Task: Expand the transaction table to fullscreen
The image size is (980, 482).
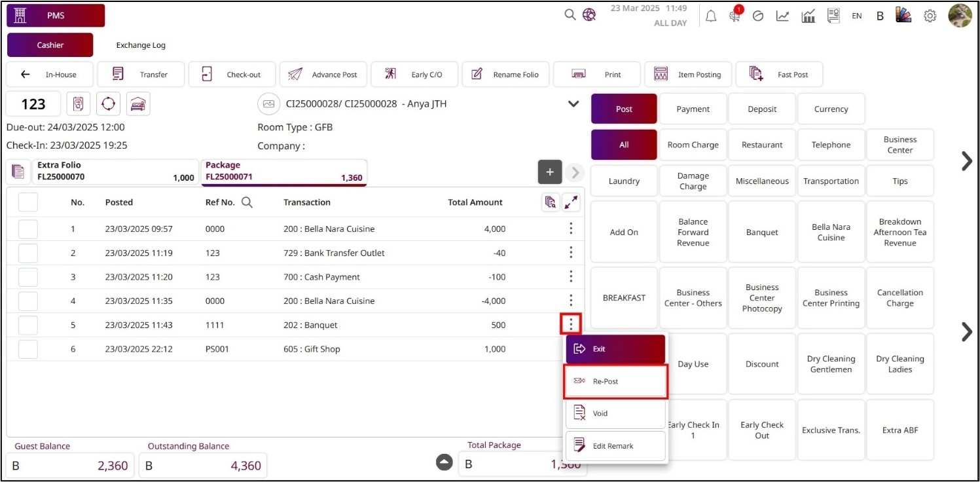Action: pos(572,202)
